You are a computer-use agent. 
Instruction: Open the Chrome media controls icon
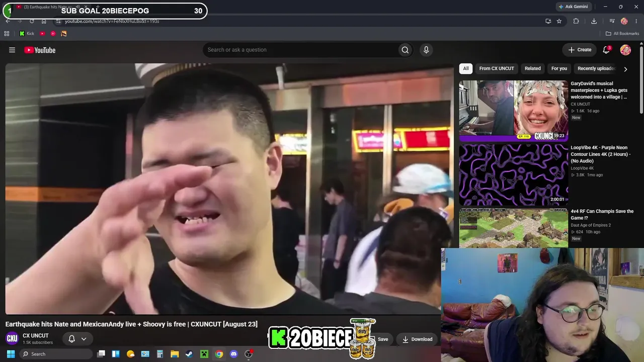(x=612, y=21)
